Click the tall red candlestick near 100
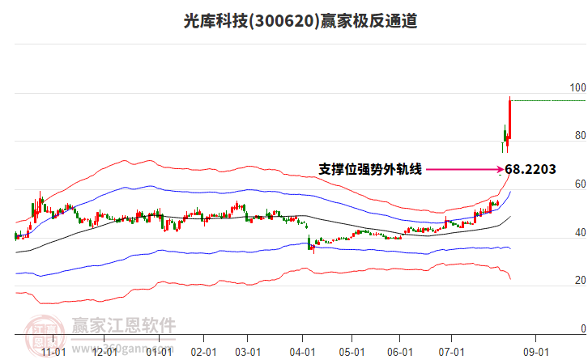The height and width of the screenshot is (364, 588). pos(509,119)
